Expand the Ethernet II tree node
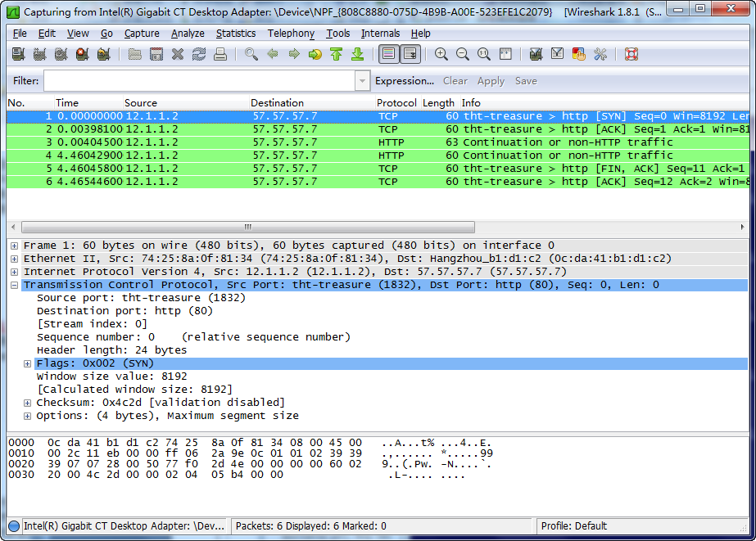This screenshot has height=541, width=756. (x=15, y=259)
